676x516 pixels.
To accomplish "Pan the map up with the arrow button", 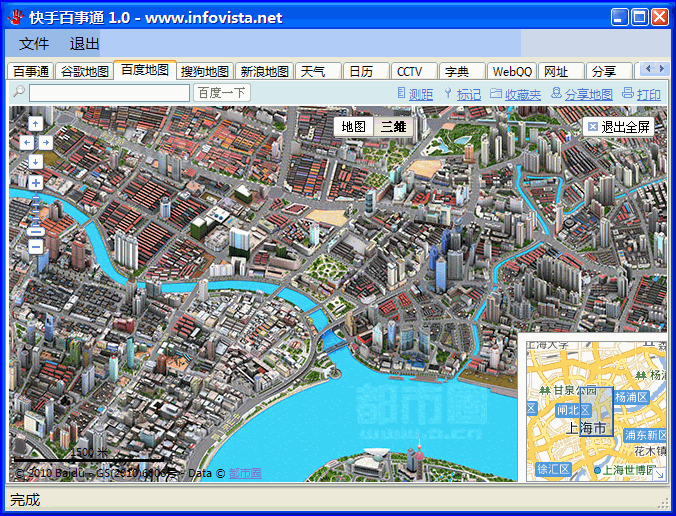I will pyautogui.click(x=35, y=124).
